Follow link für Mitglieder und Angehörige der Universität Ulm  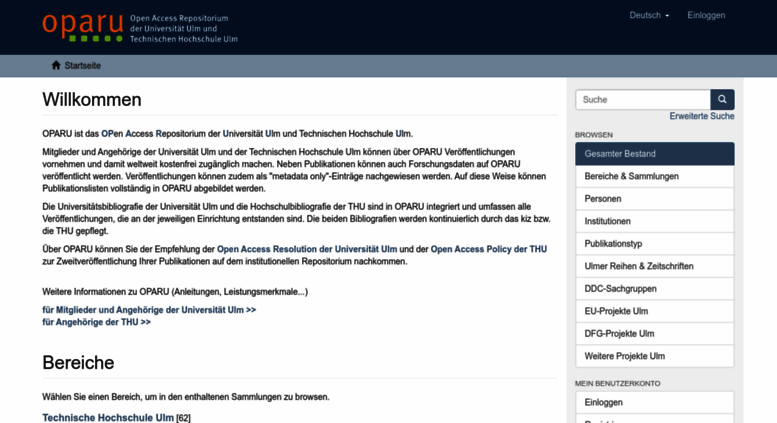[x=149, y=310]
